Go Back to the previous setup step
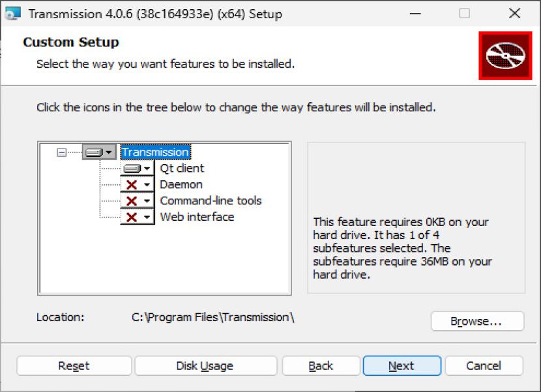Viewport: 541px width, 392px height. 321,366
